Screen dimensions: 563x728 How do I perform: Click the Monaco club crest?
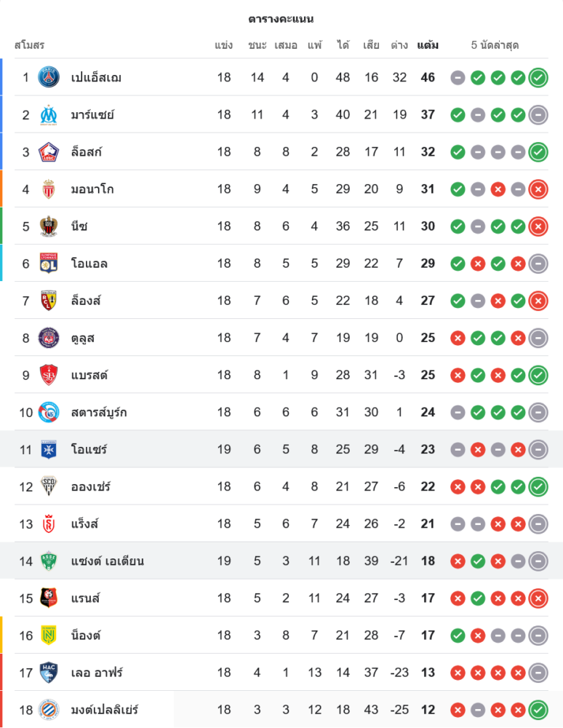(x=49, y=189)
